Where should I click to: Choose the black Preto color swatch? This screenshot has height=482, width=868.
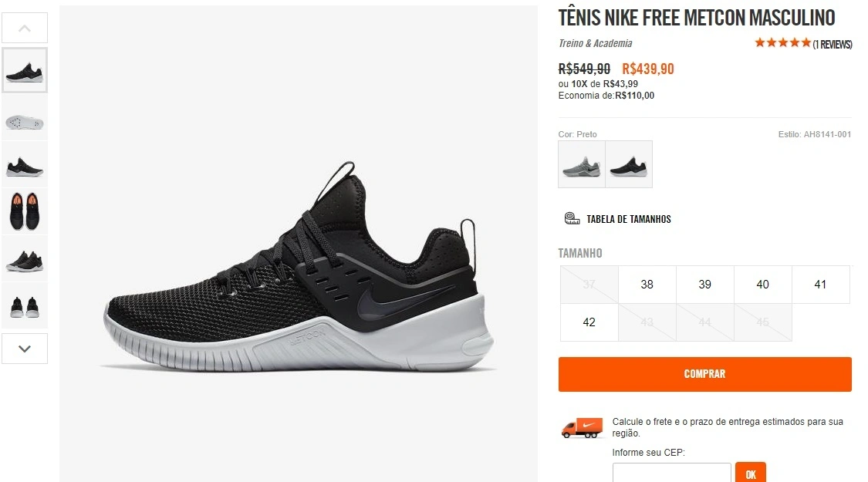coord(629,163)
